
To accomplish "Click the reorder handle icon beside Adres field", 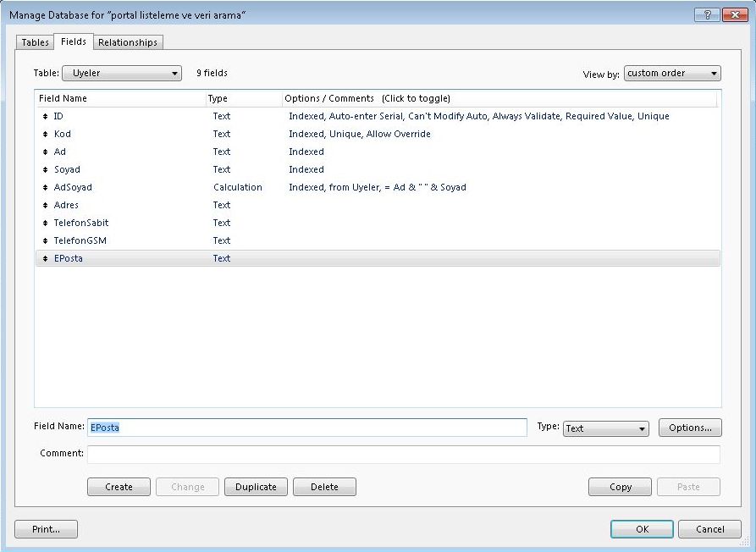I will tap(45, 206).
